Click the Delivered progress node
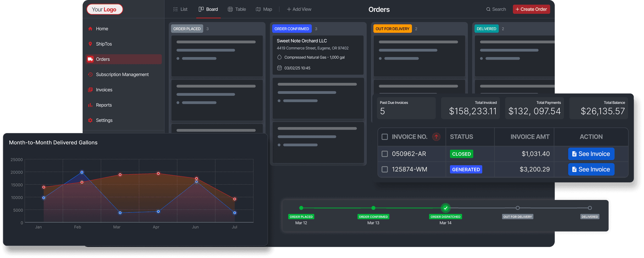The height and width of the screenshot is (258, 644). (x=590, y=208)
